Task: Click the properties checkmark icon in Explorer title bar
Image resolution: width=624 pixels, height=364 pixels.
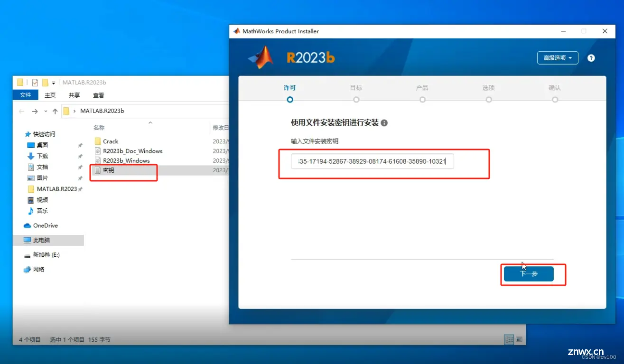Action: click(35, 83)
